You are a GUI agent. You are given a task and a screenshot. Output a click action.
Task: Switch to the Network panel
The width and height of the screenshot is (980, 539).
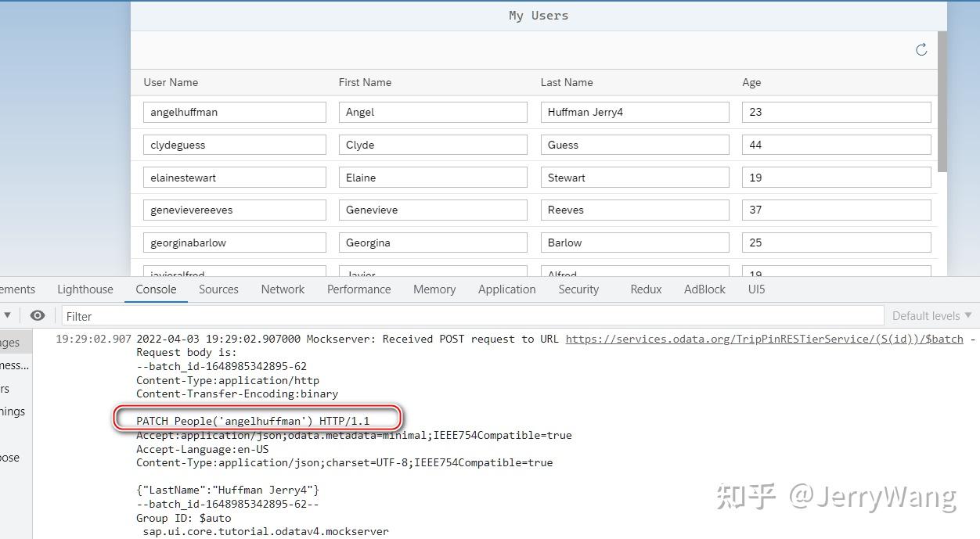(283, 289)
